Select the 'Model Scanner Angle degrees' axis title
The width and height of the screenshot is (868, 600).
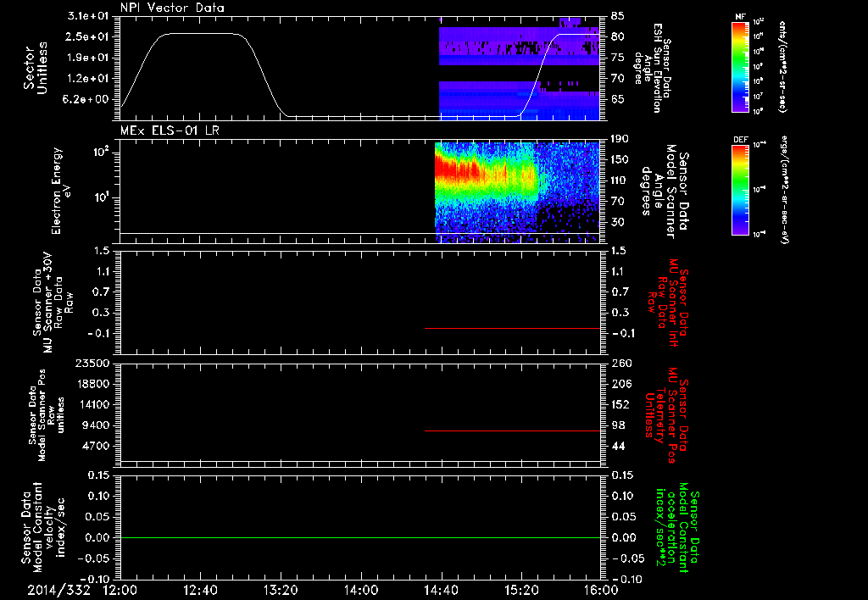point(665,192)
